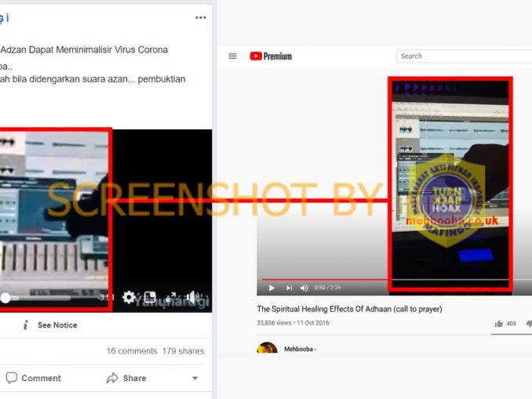Click the Comment button on the post

[33, 378]
